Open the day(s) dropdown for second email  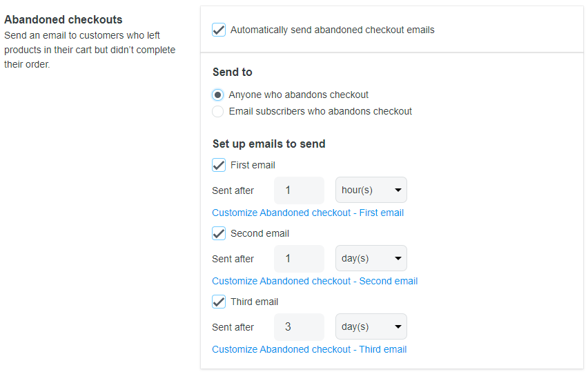[x=371, y=258]
